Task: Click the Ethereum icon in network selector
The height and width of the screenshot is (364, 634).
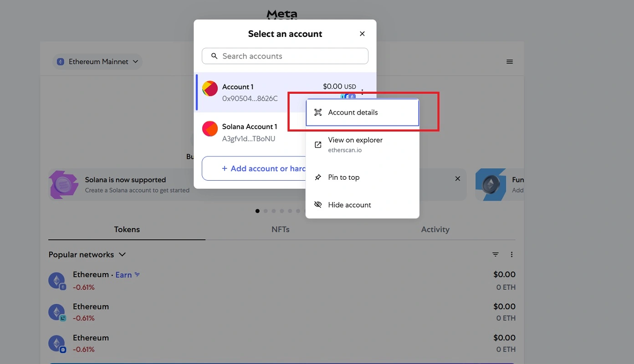Action: [x=61, y=61]
